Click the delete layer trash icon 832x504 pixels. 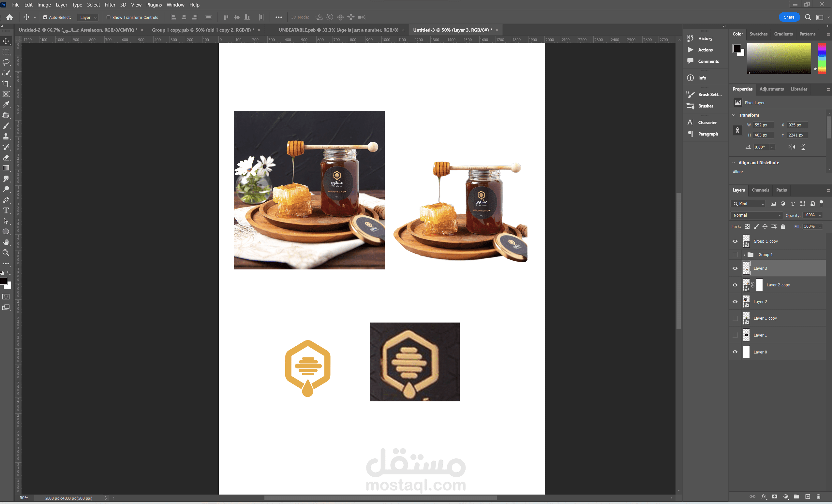(x=818, y=497)
